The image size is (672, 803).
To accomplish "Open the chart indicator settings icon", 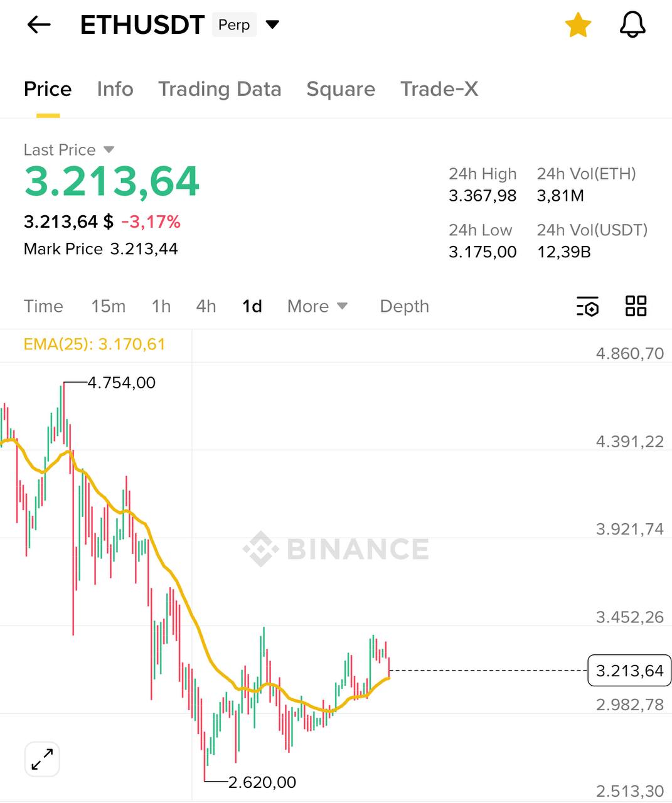I will coord(587,307).
